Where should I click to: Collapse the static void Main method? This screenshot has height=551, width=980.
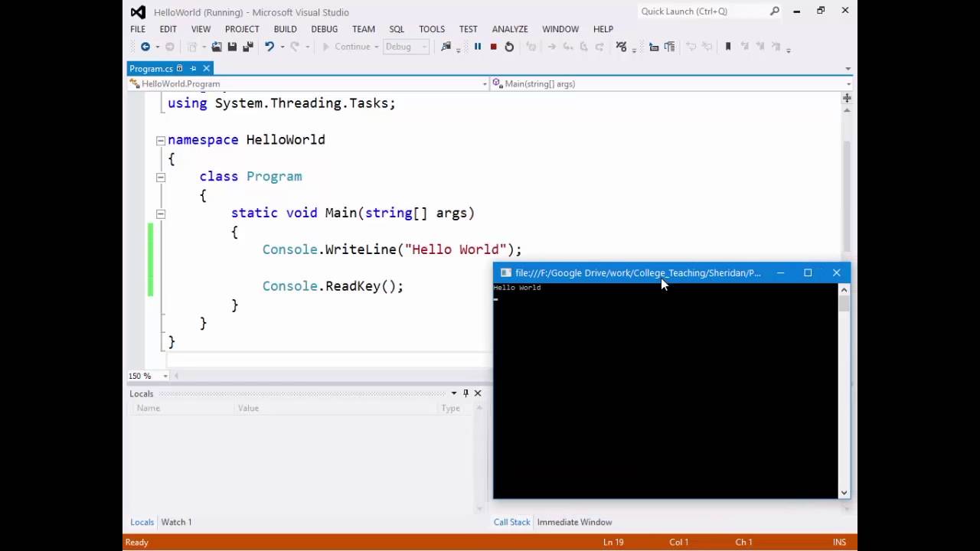(161, 214)
